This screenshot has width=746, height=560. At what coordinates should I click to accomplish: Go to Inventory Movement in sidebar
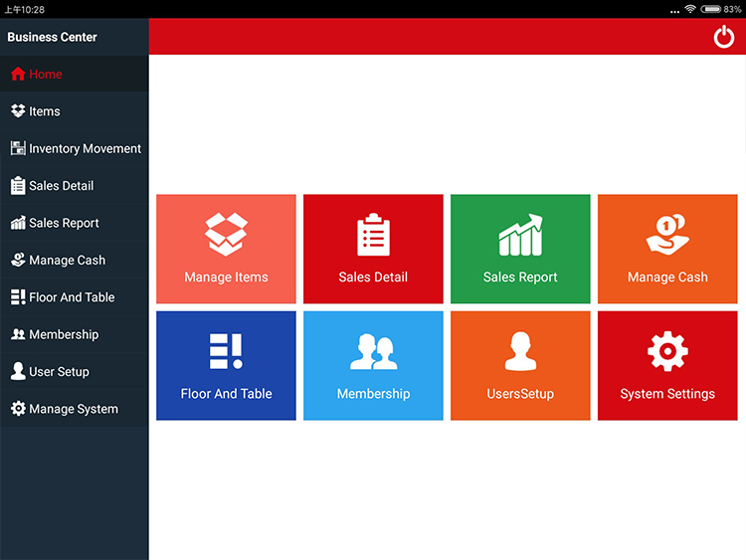84,149
